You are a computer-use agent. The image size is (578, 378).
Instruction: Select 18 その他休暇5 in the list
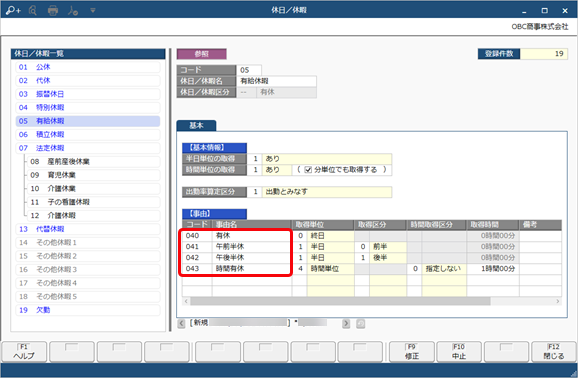coord(88,296)
